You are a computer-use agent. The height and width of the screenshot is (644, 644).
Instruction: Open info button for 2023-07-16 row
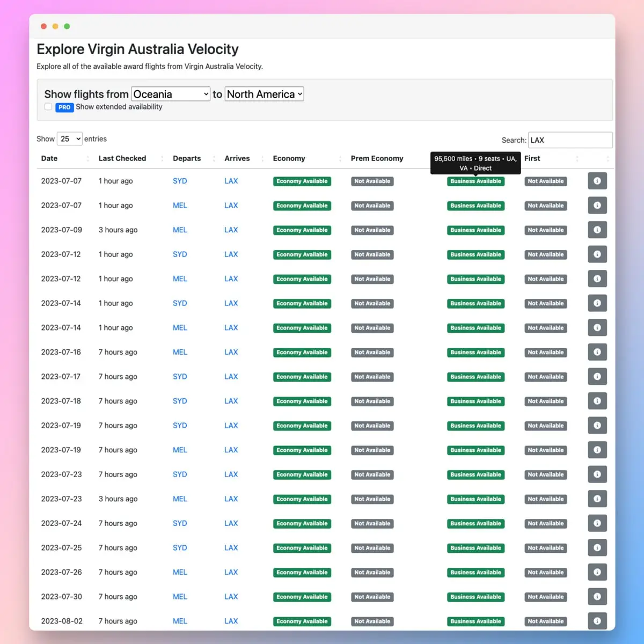(597, 352)
